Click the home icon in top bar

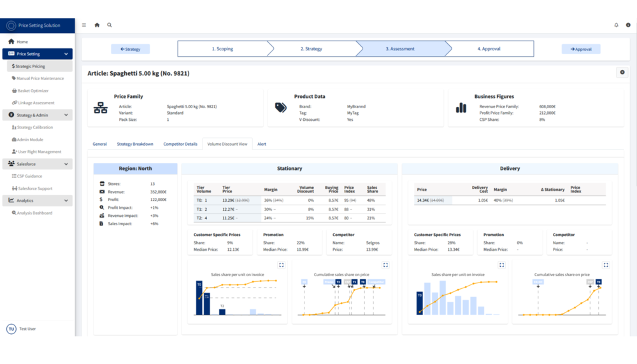[x=97, y=25]
